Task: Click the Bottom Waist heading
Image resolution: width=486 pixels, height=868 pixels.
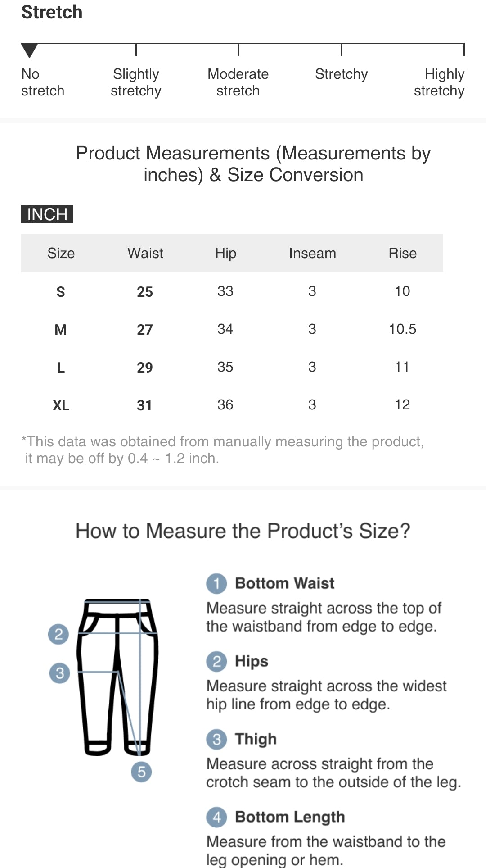Action: coord(284,583)
